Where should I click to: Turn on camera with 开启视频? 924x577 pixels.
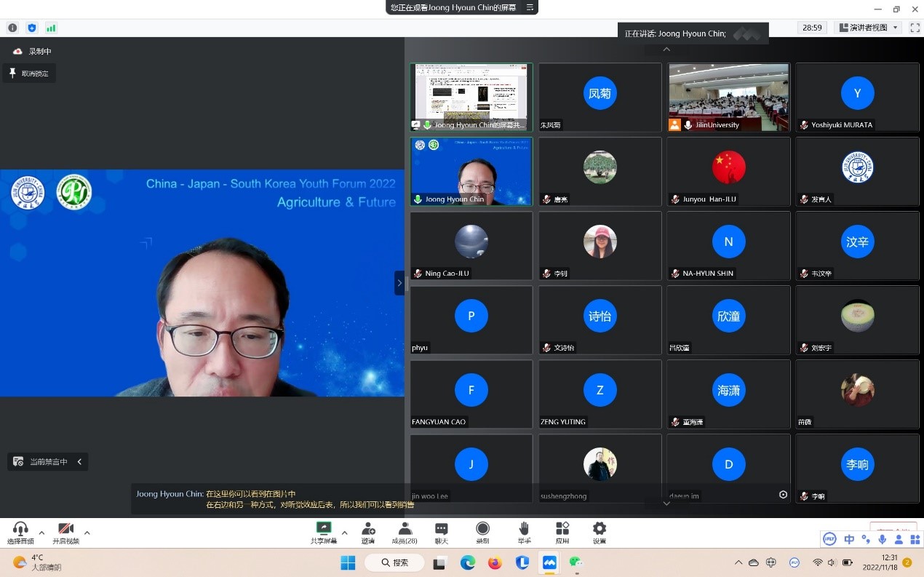coord(65,529)
